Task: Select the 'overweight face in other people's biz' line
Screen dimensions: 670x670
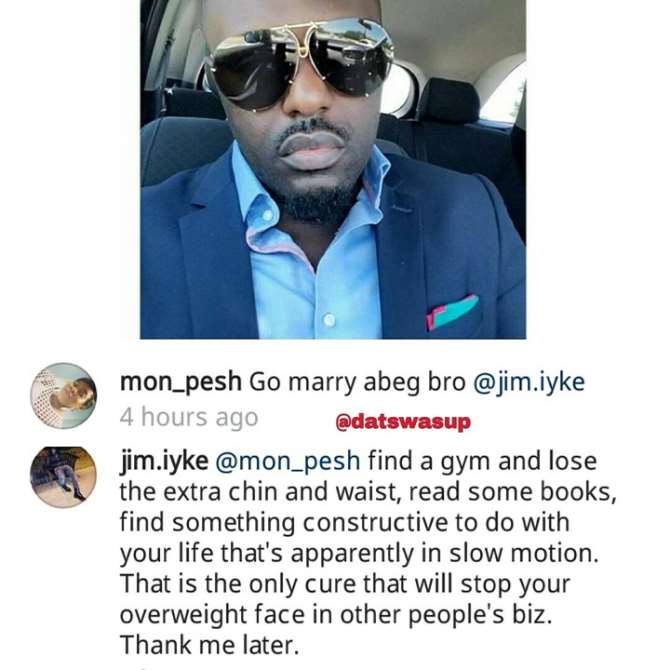Action: pos(336,615)
